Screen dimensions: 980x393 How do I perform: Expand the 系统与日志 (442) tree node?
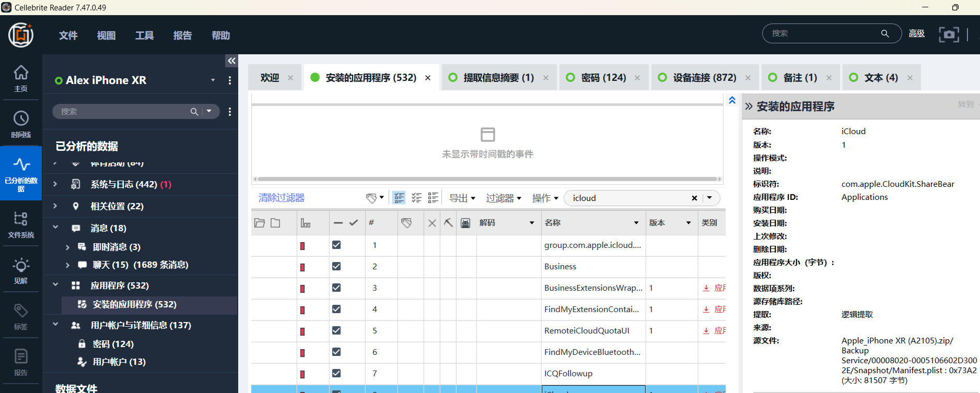click(x=55, y=184)
